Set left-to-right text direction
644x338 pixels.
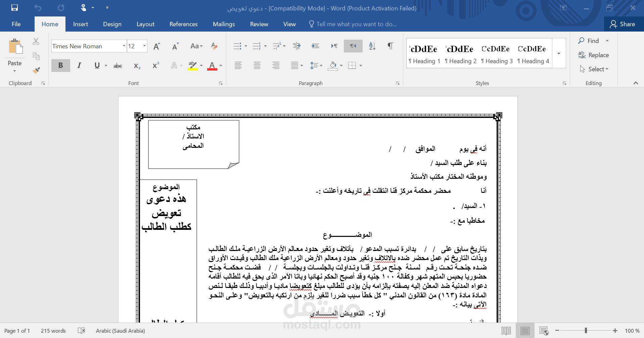(x=334, y=46)
